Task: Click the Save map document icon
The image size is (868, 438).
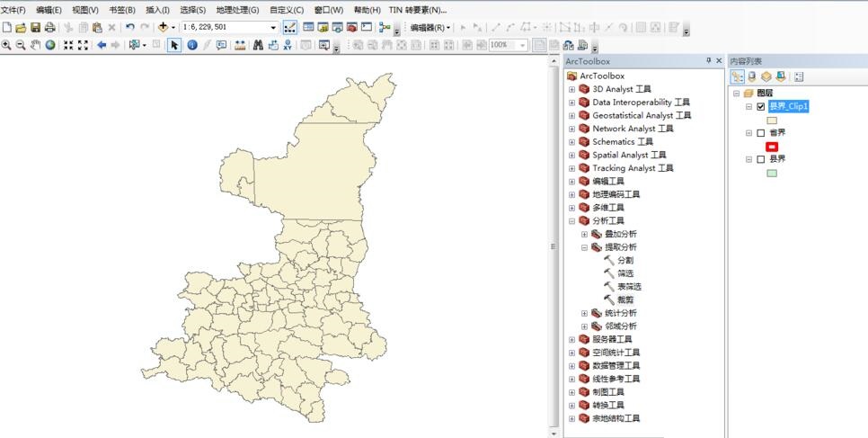Action: 35,28
